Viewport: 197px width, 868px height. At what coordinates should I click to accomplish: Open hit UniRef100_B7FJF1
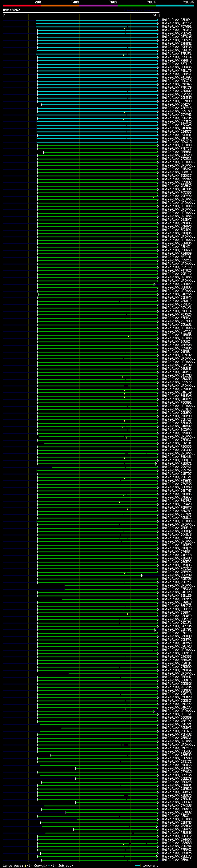click(176, 54)
